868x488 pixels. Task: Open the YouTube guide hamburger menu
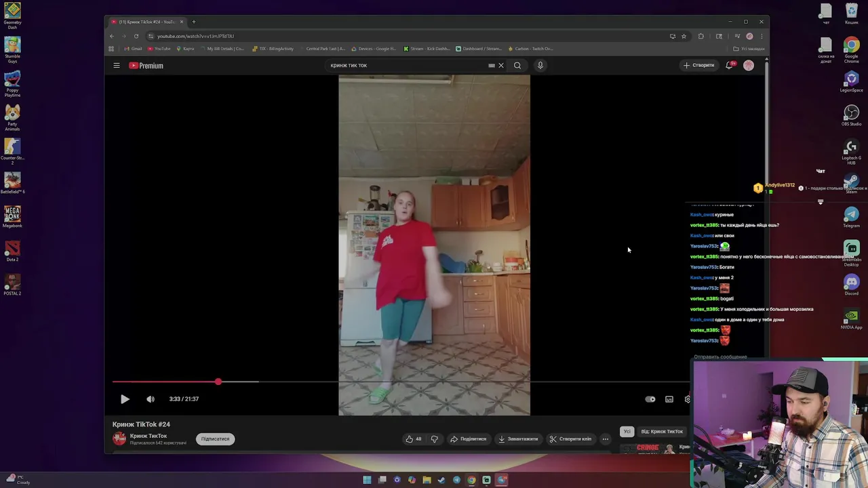[x=117, y=66]
